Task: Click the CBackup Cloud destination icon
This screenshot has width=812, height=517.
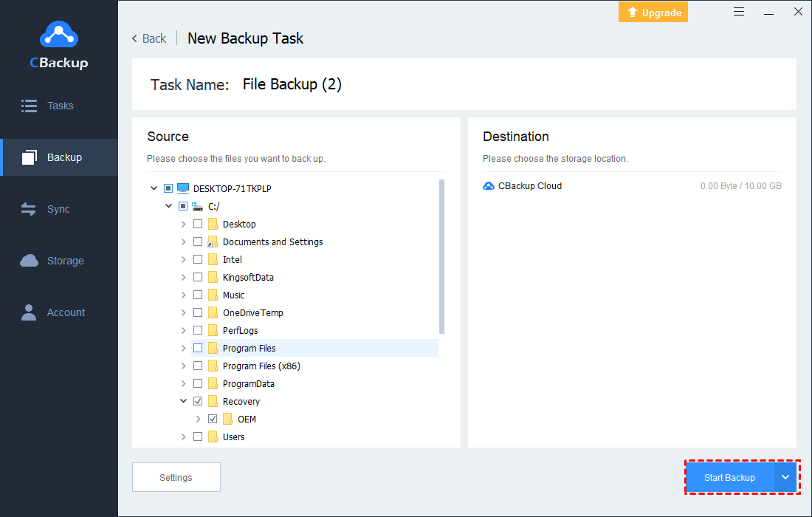Action: tap(489, 186)
